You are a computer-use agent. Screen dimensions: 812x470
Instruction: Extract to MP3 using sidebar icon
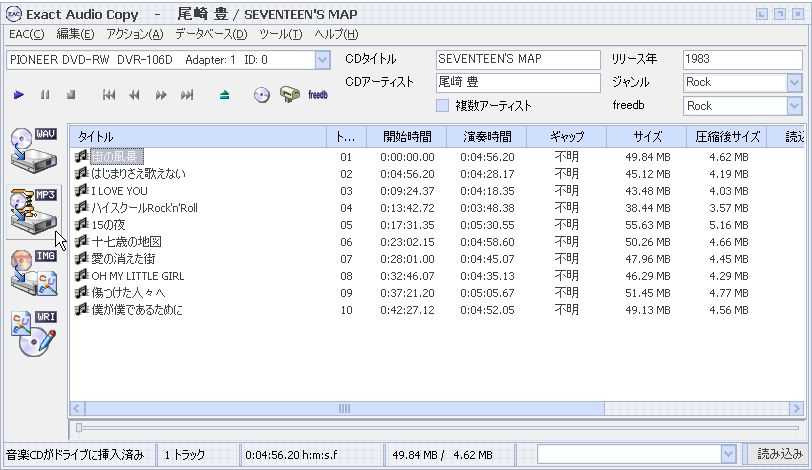click(x=34, y=211)
